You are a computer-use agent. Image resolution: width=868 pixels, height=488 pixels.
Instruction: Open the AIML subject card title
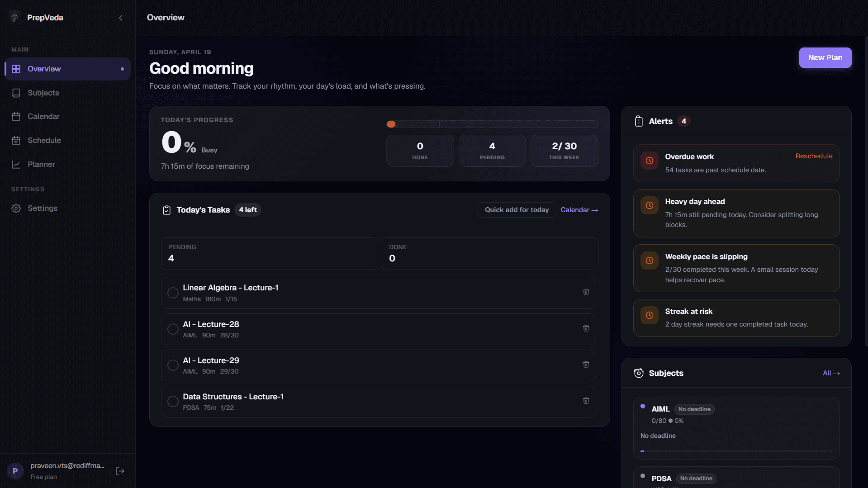pos(660,409)
